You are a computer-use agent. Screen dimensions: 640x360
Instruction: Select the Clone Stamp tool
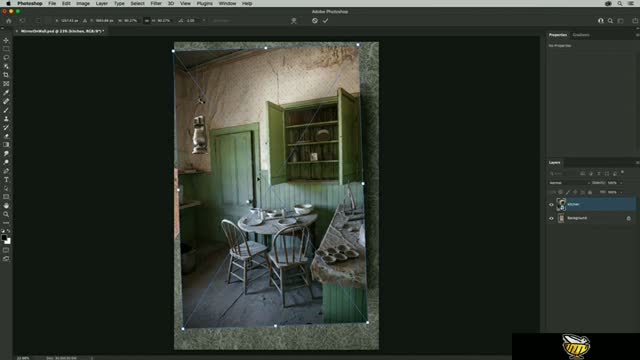point(6,119)
